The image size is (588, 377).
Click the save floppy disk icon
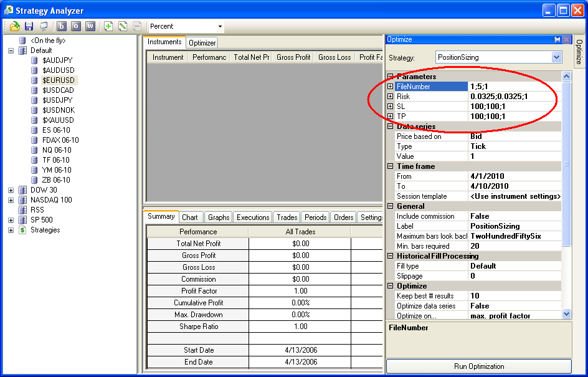point(29,26)
